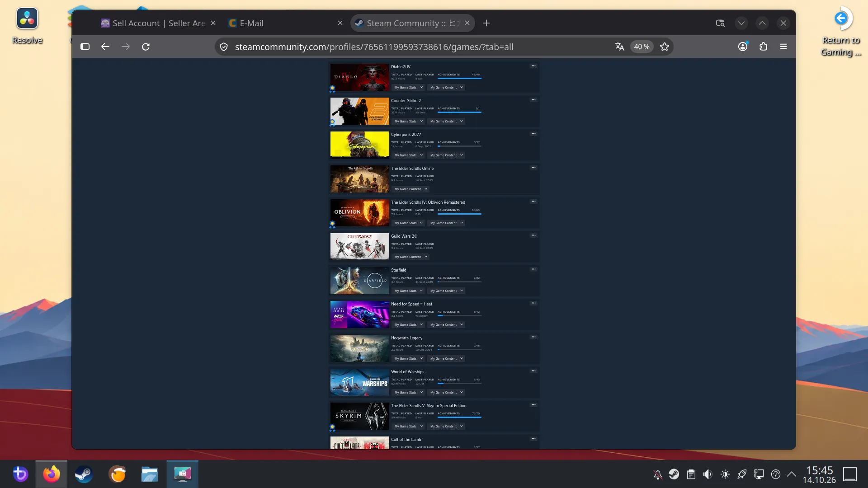
Task: Open the file manager in the taskbar
Action: (x=149, y=474)
